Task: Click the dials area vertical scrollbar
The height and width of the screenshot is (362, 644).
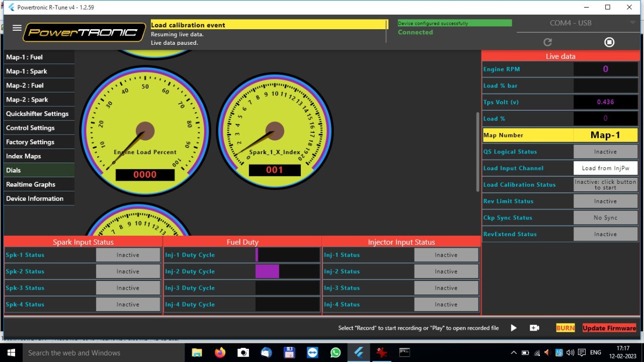Action: click(478, 151)
